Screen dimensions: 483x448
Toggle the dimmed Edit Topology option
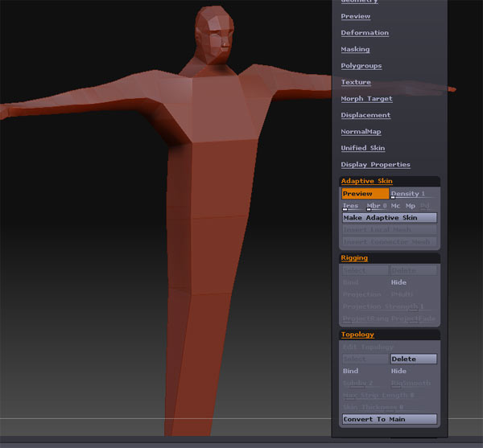click(x=368, y=347)
